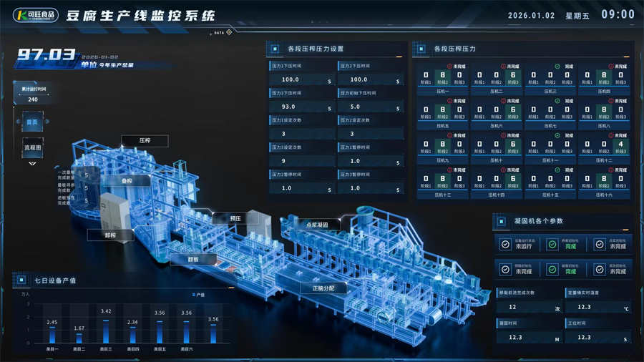Click the 类目三 bar labeled 3.42
The width and height of the screenshot is (644, 362).
pyautogui.click(x=106, y=331)
